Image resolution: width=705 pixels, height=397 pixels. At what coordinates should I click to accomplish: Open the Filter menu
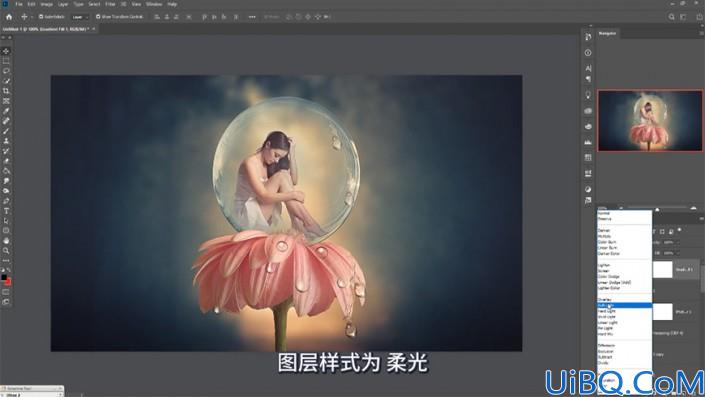click(x=110, y=4)
